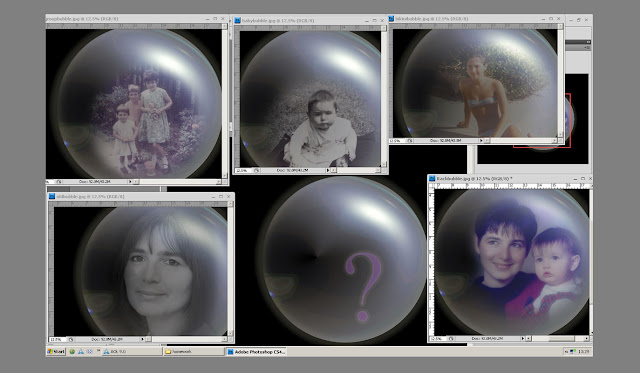Click red view box in Navigator panel
The image size is (640, 373).
tap(542, 121)
